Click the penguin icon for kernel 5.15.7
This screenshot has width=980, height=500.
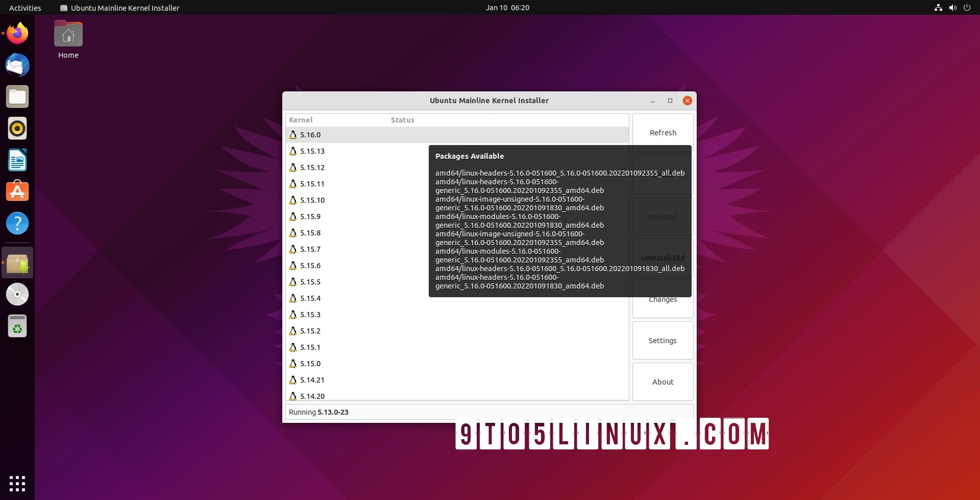[293, 249]
